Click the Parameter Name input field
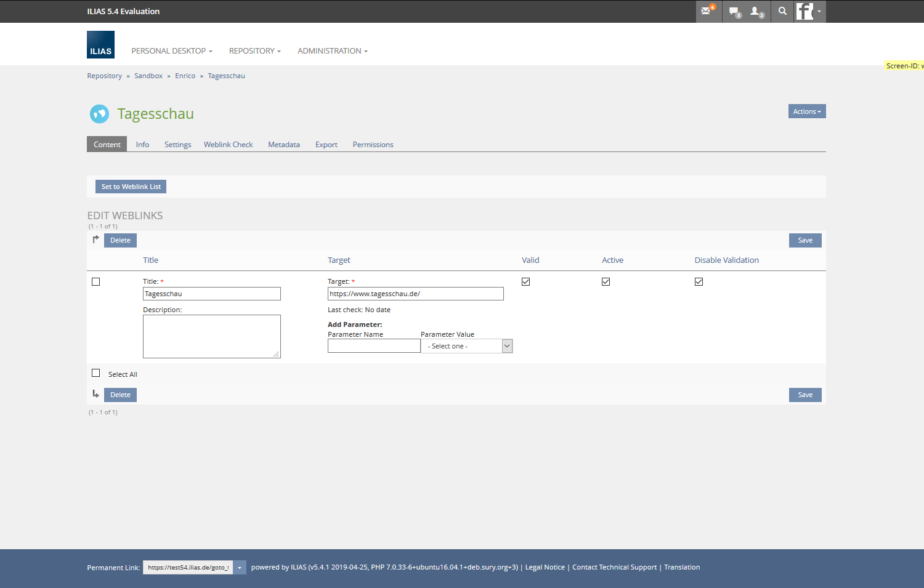Image resolution: width=924 pixels, height=588 pixels. 374,346
